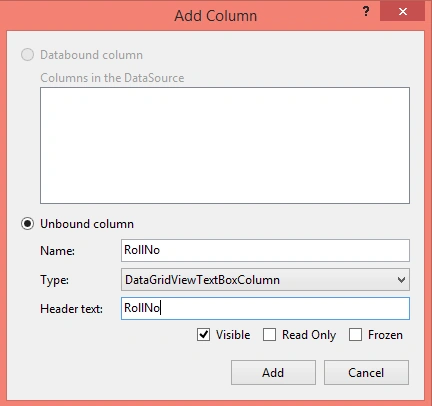Select the Databound column radio button

pos(27,55)
